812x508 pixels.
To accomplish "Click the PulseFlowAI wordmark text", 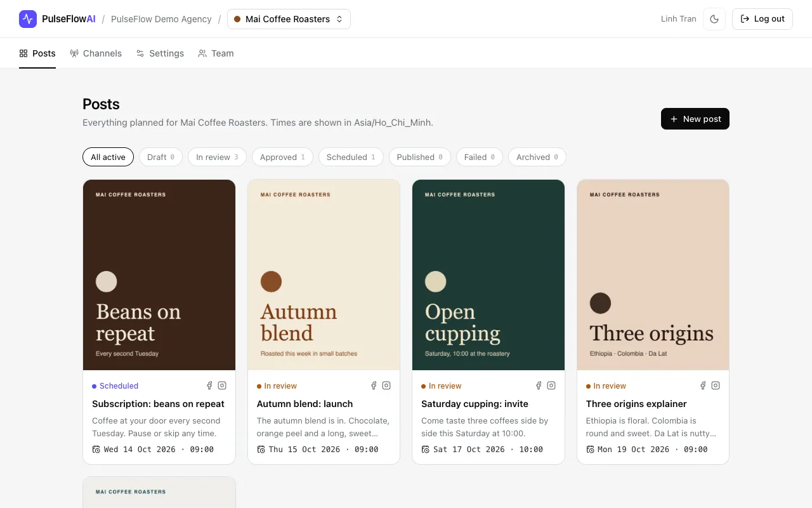I will coord(69,19).
